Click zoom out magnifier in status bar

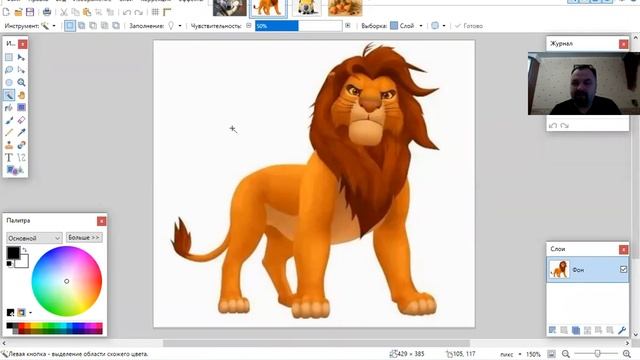[x=566, y=354]
